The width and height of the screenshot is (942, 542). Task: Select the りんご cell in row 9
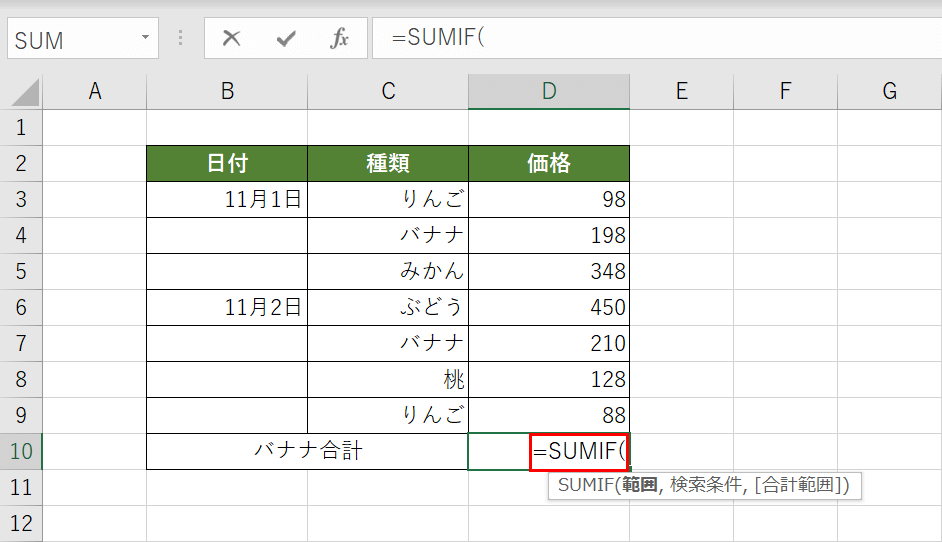pos(388,416)
